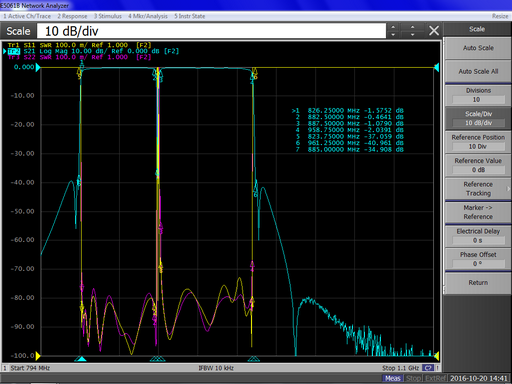Click the Return softkey

pos(478,283)
